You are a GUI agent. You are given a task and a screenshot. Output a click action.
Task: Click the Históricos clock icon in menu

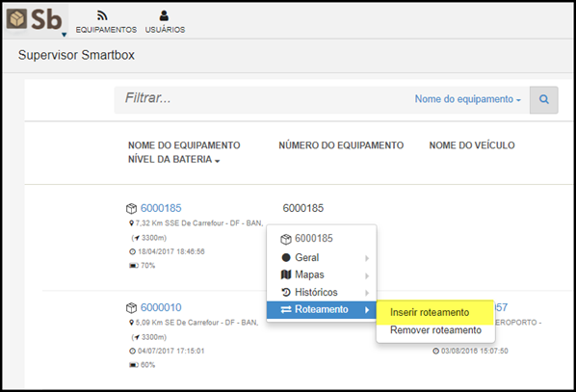[286, 292]
